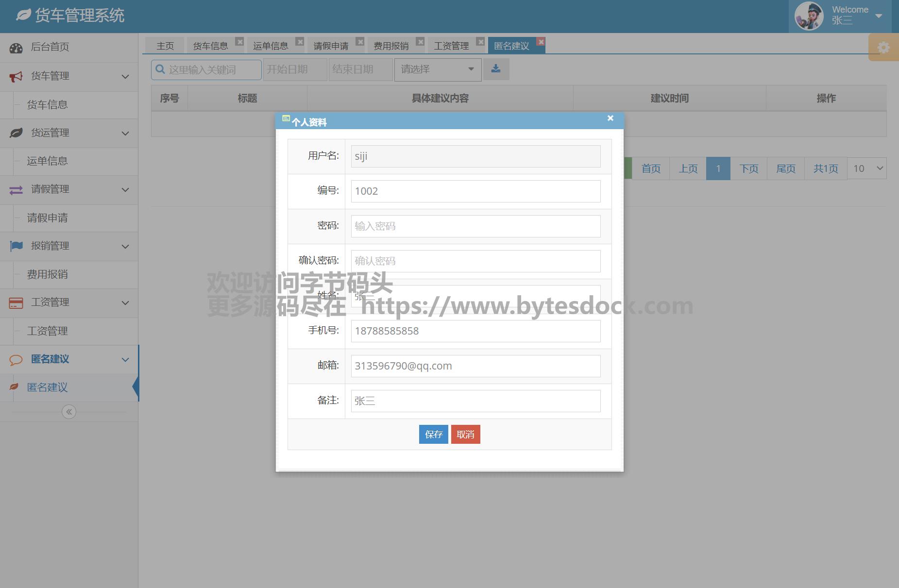The width and height of the screenshot is (899, 588).
Task: Click the 密码 input field
Action: point(475,226)
